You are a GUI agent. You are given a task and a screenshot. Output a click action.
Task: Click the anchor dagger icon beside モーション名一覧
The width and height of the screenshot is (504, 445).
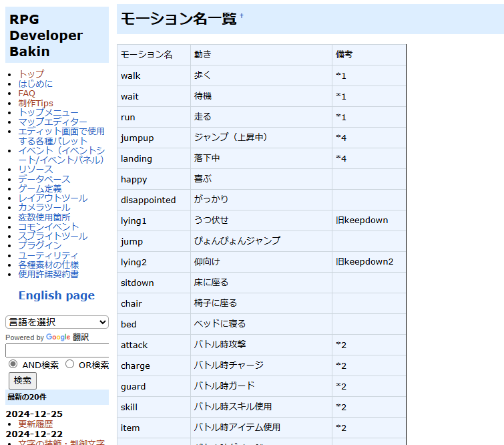(x=242, y=15)
